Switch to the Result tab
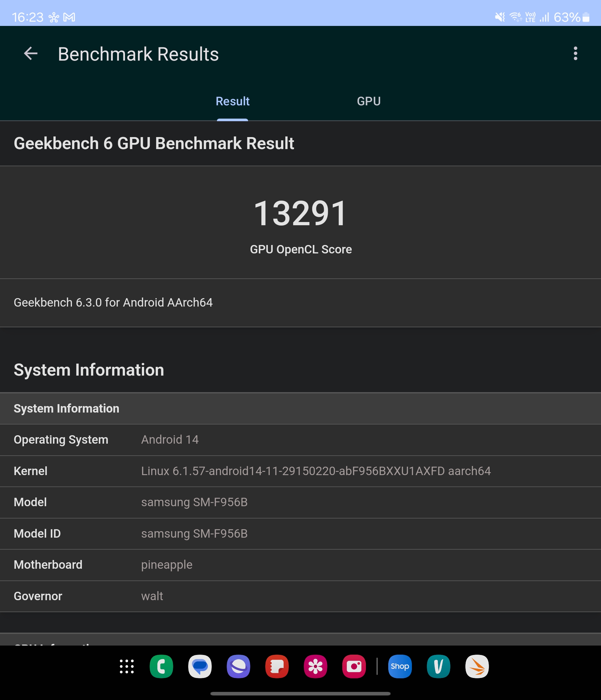601x700 pixels. [x=232, y=101]
